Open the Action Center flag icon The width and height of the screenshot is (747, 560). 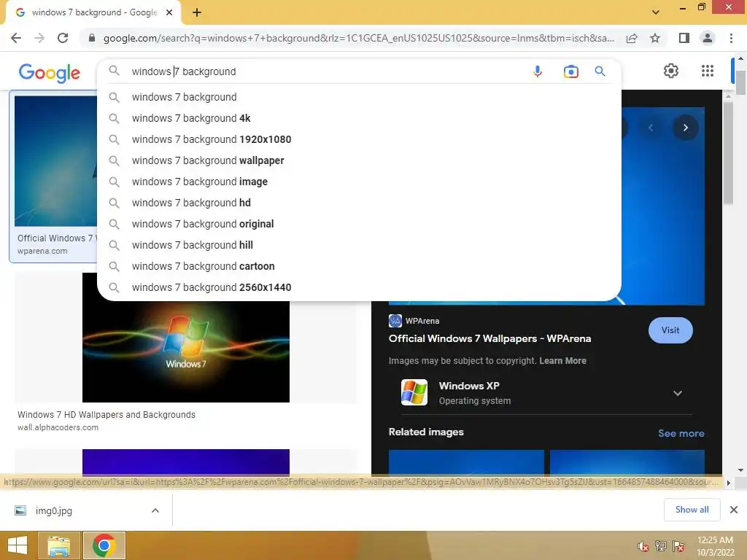(678, 546)
